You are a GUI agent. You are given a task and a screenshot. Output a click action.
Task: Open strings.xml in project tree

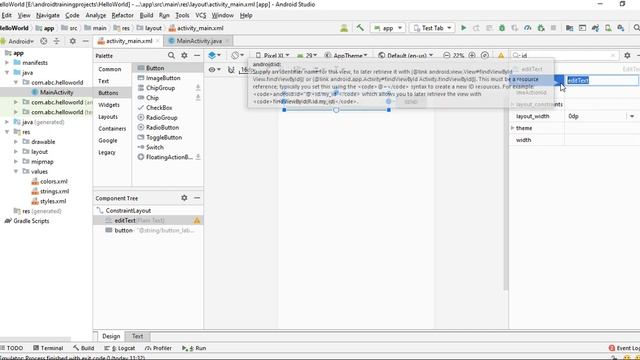tap(54, 191)
